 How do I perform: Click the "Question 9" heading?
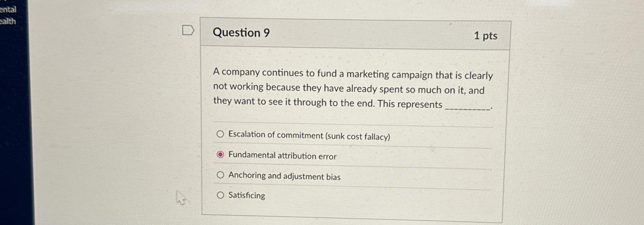click(241, 33)
